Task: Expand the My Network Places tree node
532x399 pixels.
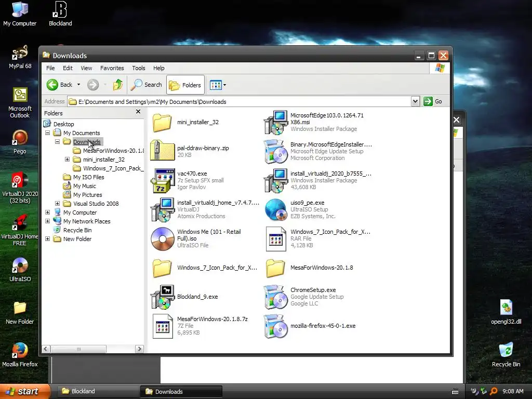Action: click(47, 221)
